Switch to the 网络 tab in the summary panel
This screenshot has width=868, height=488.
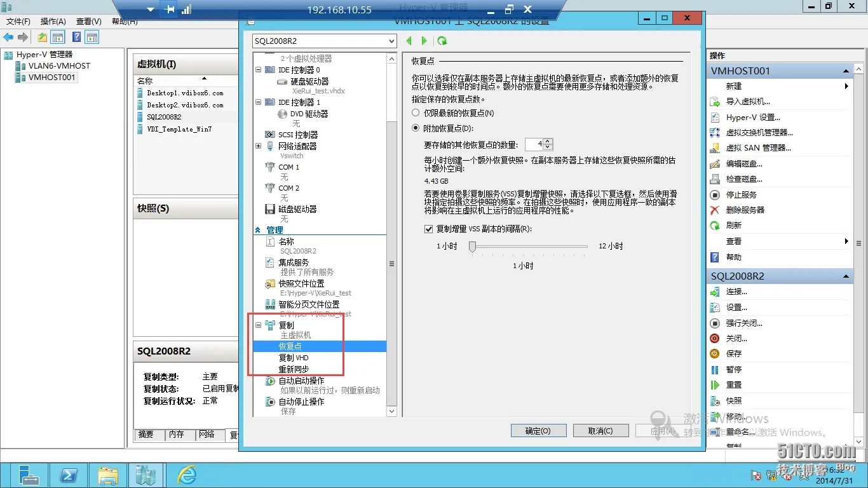pos(206,435)
